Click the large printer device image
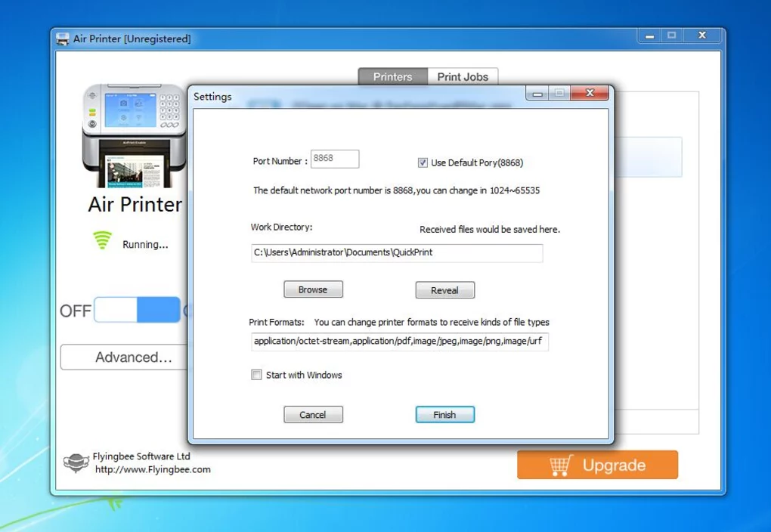The height and width of the screenshot is (532, 771). pos(134,136)
